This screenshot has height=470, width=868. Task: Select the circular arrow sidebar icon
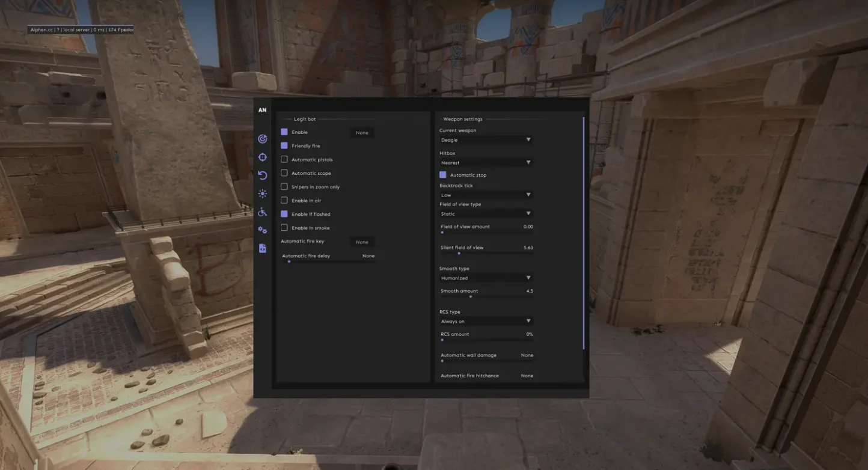click(262, 175)
